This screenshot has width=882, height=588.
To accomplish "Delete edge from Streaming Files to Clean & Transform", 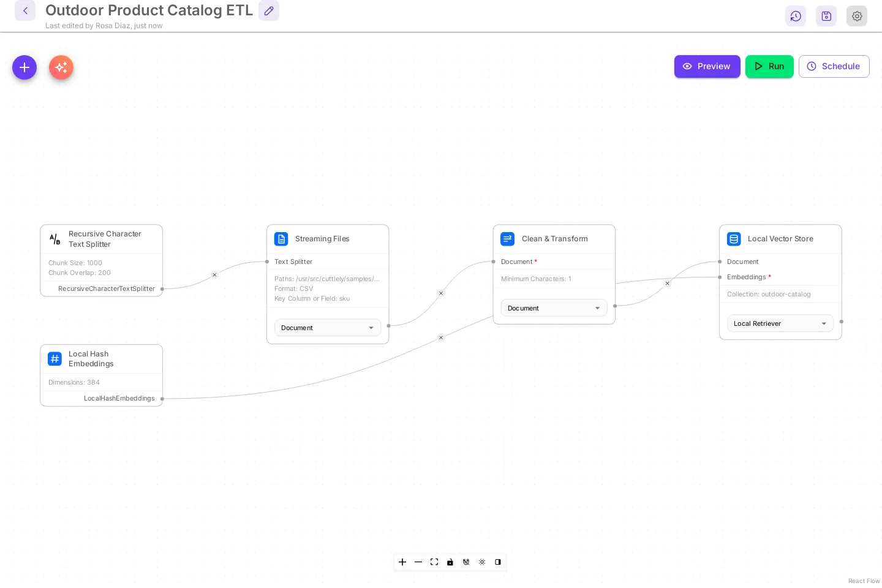I will point(441,293).
